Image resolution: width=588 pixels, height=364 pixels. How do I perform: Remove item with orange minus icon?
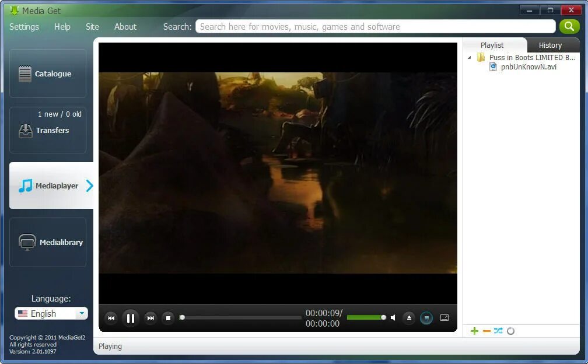[x=487, y=331]
